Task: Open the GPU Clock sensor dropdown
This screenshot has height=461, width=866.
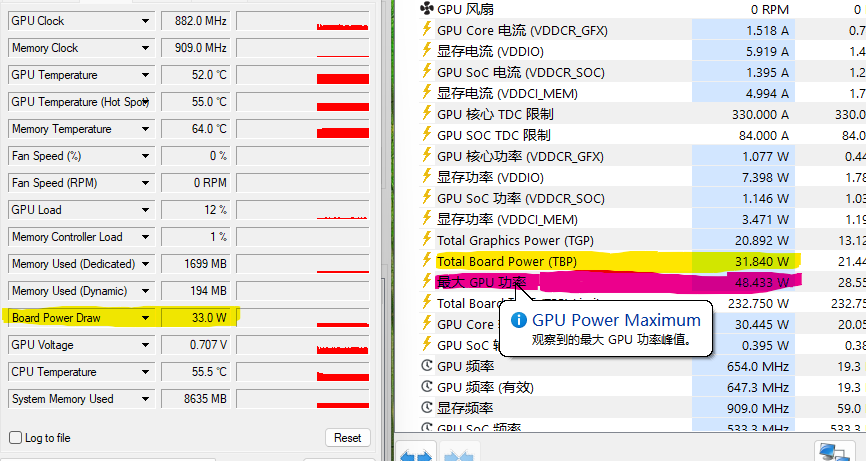Action: click(145, 21)
